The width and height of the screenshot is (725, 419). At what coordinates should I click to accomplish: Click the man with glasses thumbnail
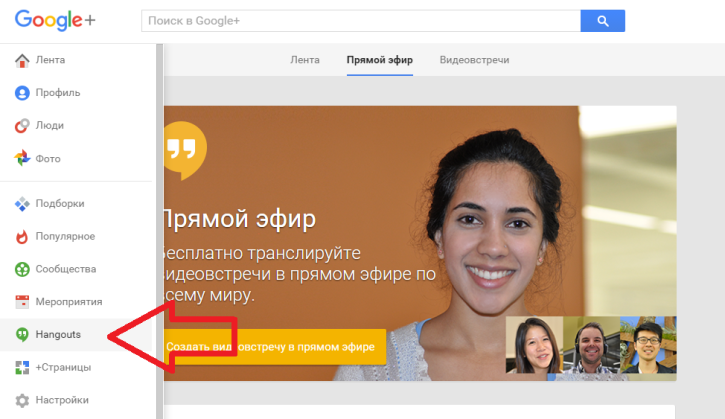tap(648, 345)
